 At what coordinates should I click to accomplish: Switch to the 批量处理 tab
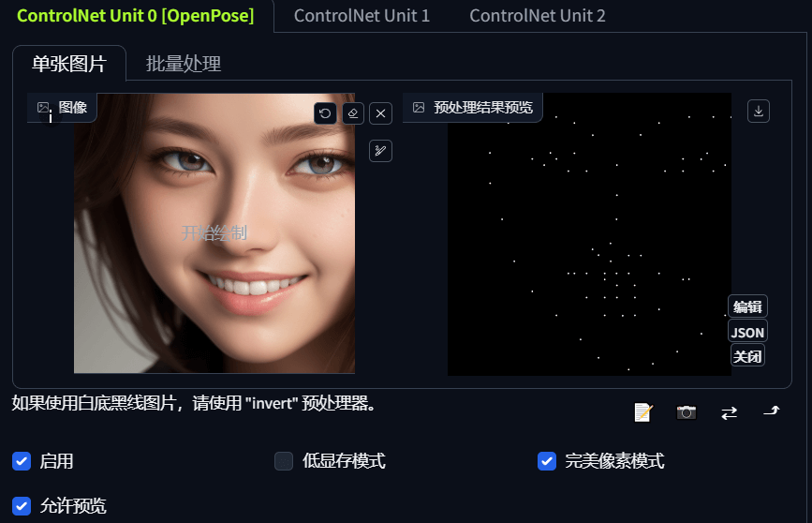click(x=184, y=64)
